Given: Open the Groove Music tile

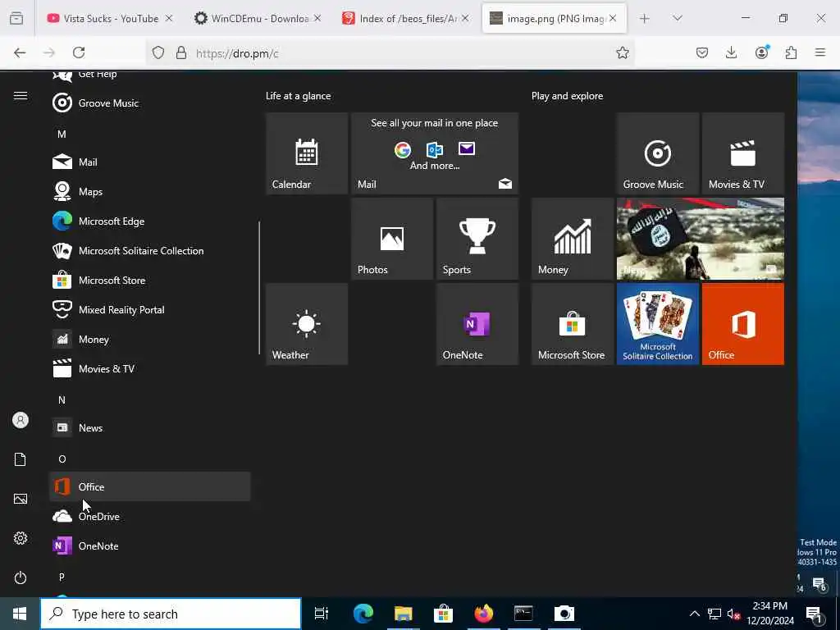Looking at the screenshot, I should 658,153.
